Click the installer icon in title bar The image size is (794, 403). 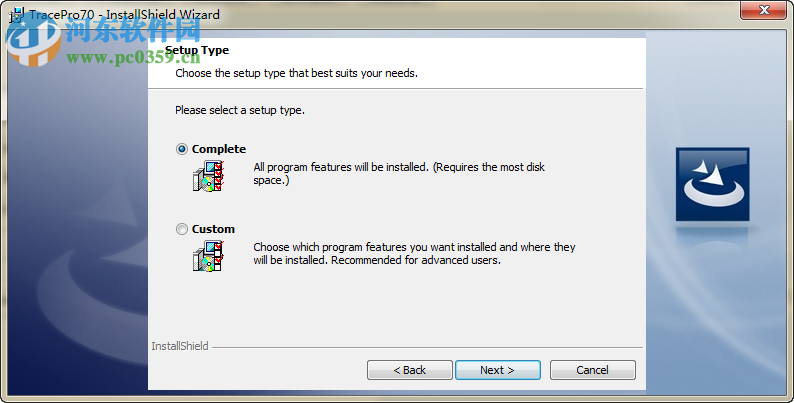click(x=15, y=15)
